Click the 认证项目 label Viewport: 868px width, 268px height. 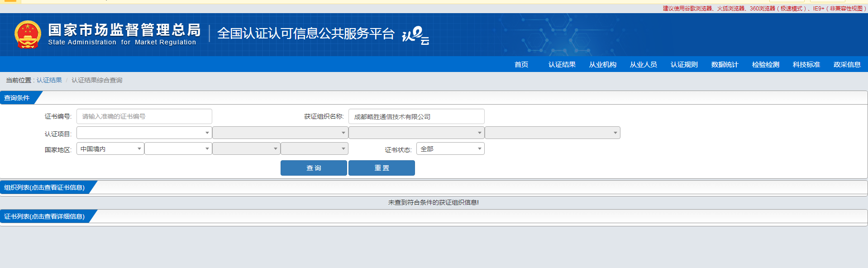58,134
